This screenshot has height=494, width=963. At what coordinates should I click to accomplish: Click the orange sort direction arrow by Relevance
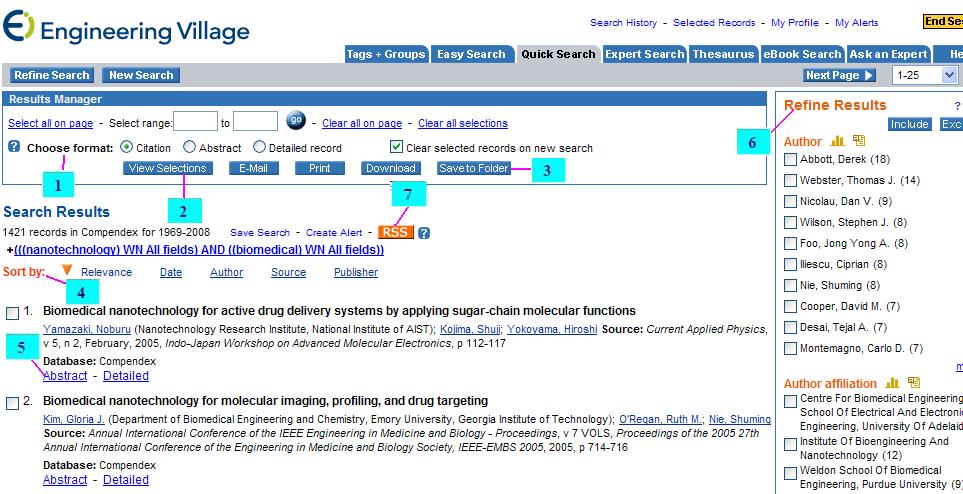68,270
